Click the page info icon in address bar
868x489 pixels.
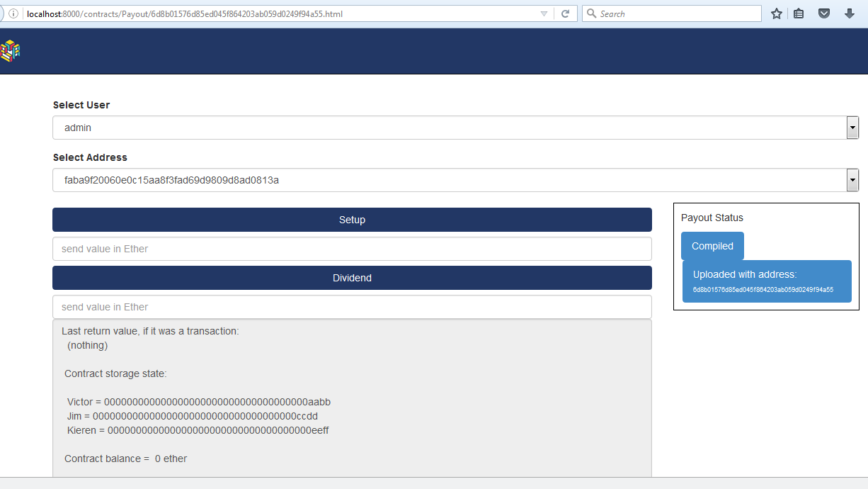click(12, 13)
